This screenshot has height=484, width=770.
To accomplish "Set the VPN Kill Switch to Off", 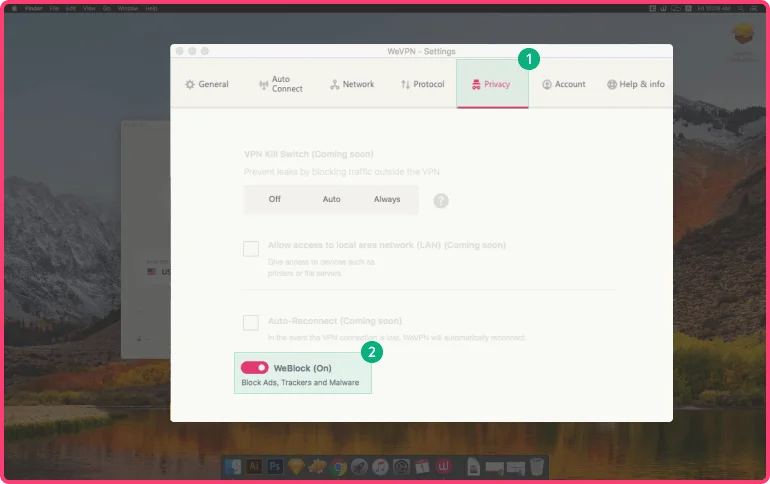I will [x=275, y=199].
